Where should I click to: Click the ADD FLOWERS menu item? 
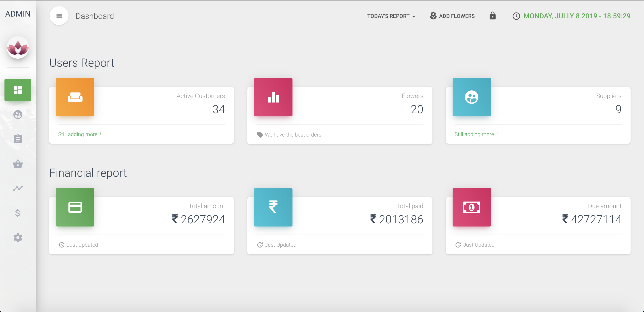pos(452,16)
